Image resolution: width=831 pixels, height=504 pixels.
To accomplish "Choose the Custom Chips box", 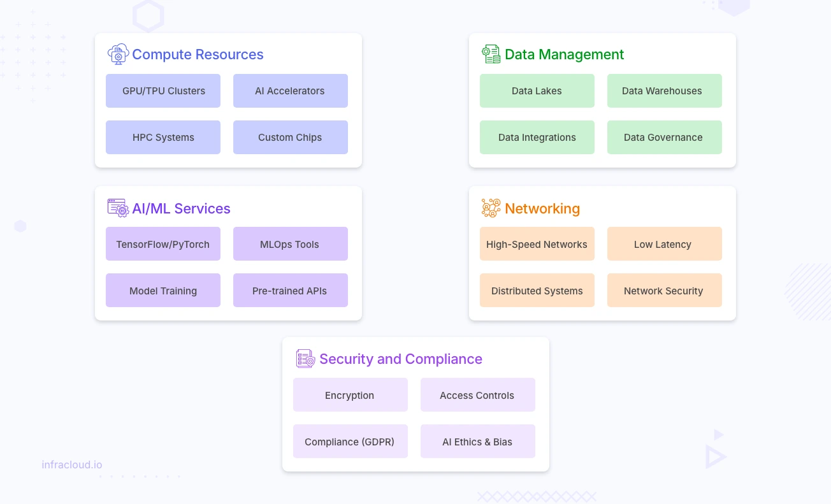I will 291,138.
